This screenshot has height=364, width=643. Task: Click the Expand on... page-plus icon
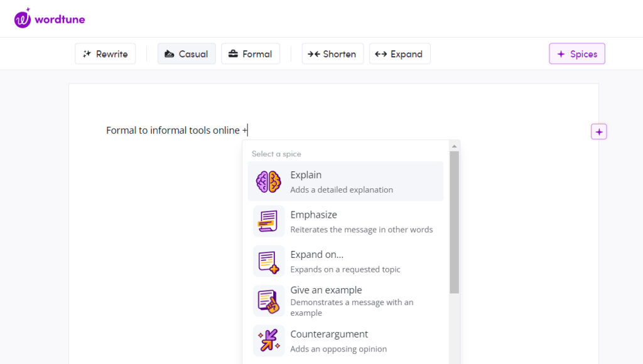coord(269,261)
